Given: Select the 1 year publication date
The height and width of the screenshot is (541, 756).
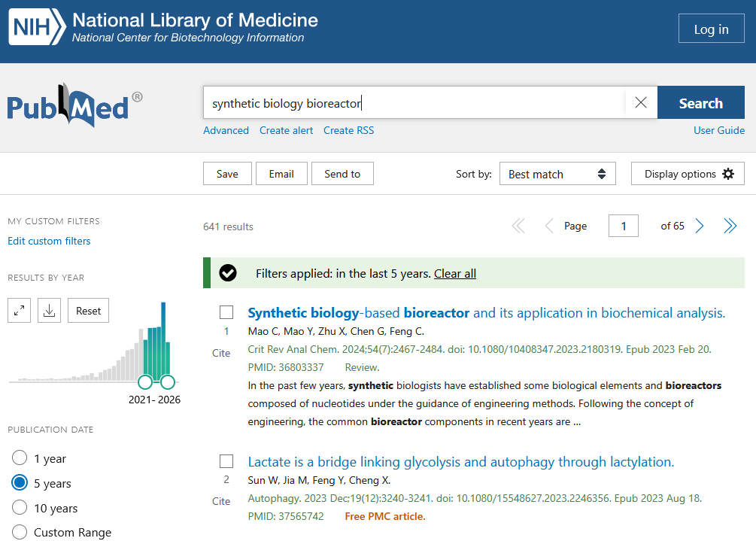Looking at the screenshot, I should [20, 457].
